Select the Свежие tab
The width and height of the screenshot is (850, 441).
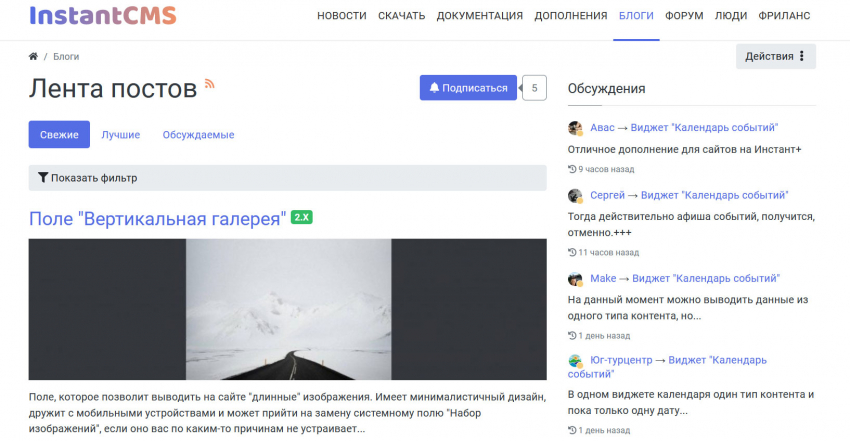coord(59,134)
